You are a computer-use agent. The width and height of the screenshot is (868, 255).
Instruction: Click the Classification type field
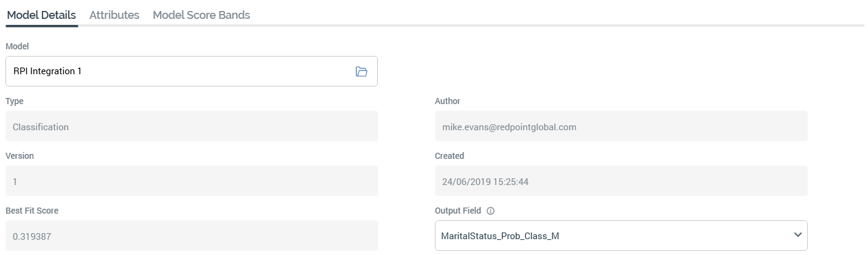(x=192, y=127)
